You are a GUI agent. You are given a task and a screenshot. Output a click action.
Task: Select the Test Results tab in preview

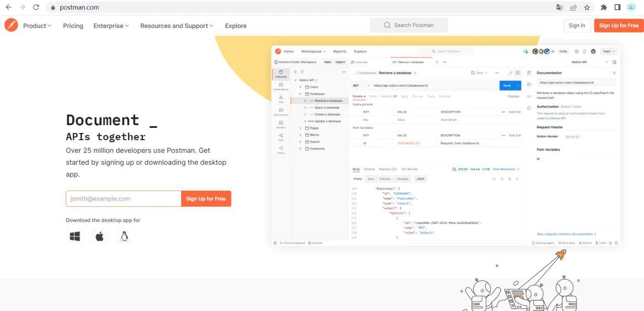pos(409,169)
